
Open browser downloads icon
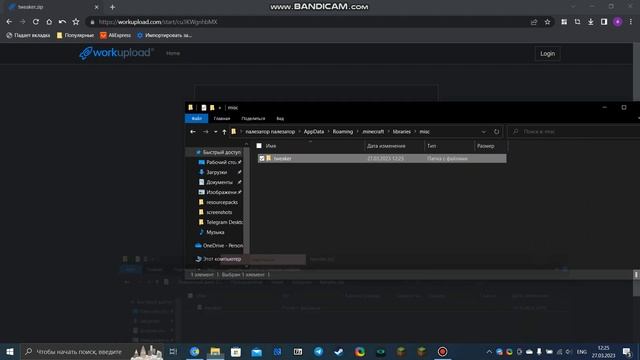(x=591, y=22)
